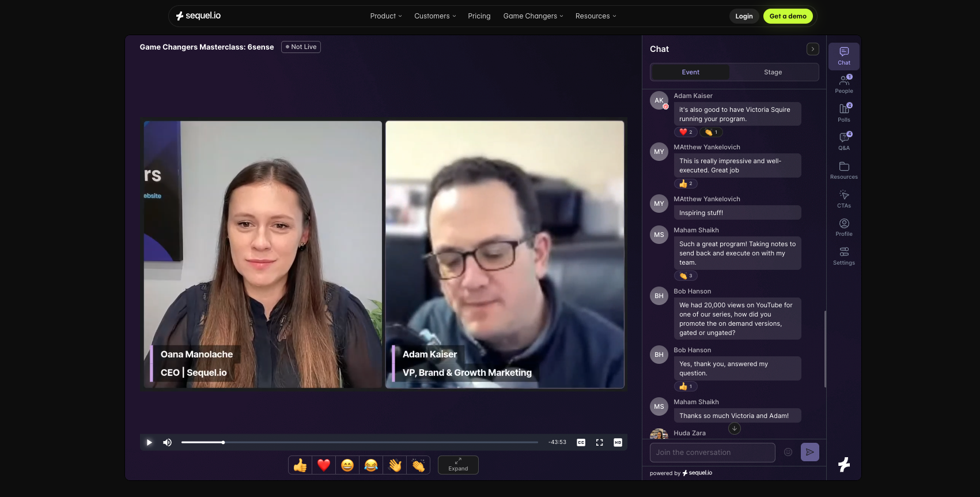
Task: Click the video remaining time -43:53
Action: 557,442
